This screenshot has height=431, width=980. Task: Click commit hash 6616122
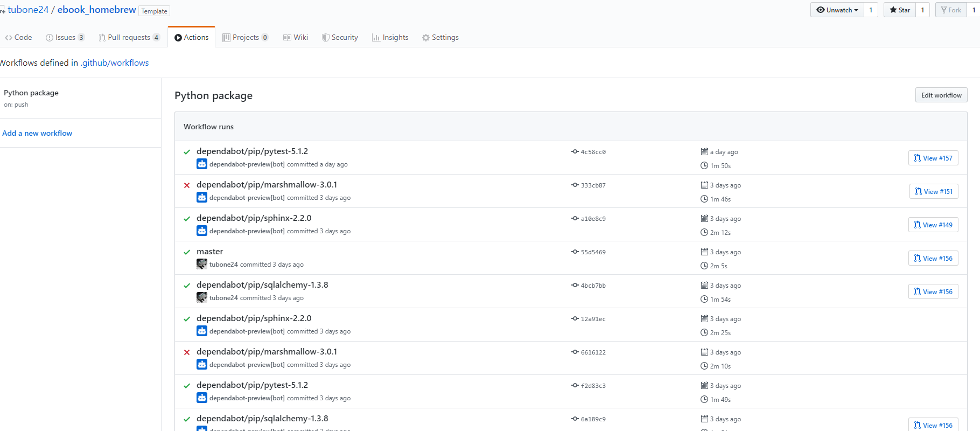click(593, 352)
